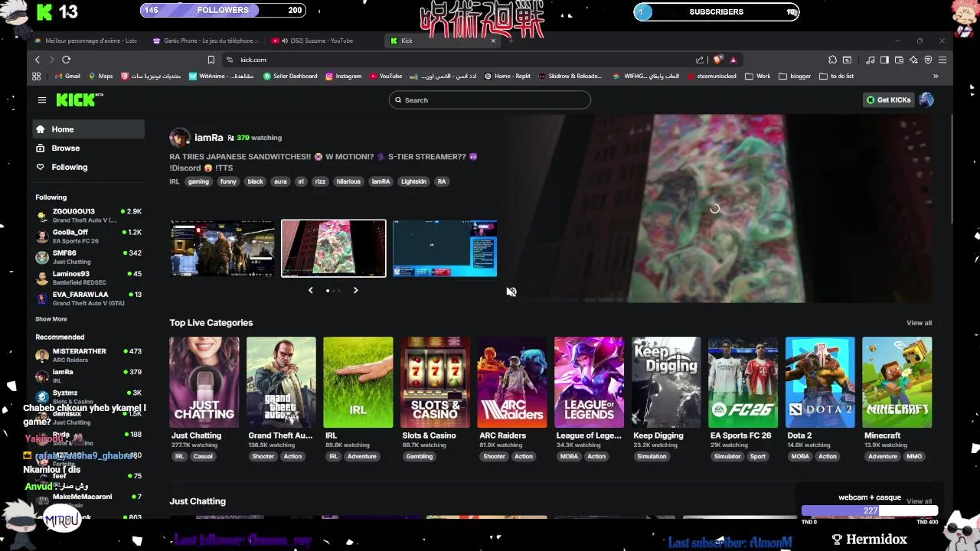Open EVA_FARAWLAA channel in Following list
980x551 pixels.
click(89, 298)
